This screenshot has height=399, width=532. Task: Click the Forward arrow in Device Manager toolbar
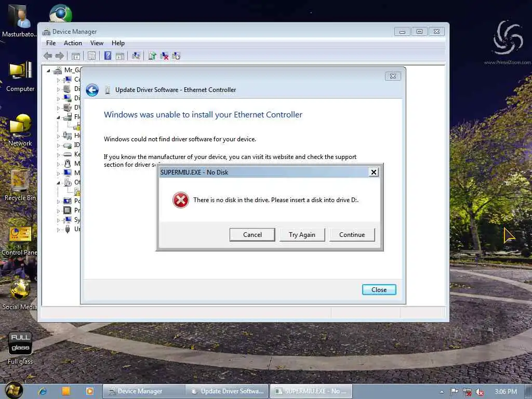click(60, 56)
